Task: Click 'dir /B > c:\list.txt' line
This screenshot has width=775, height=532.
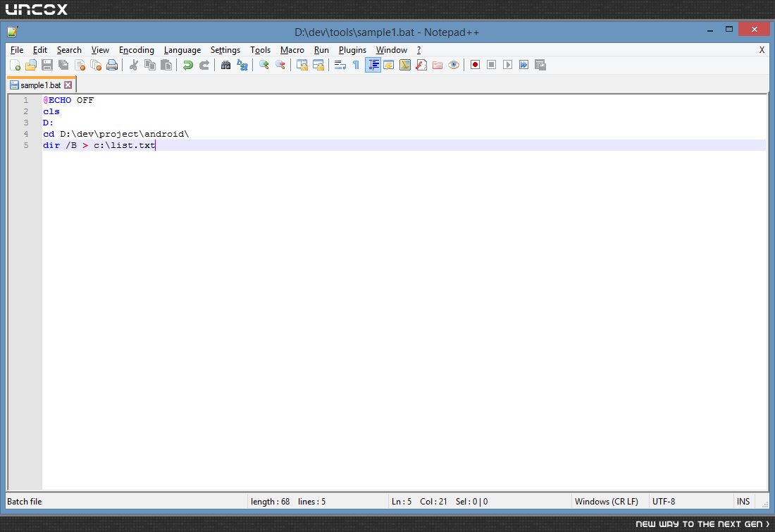Action: (99, 145)
